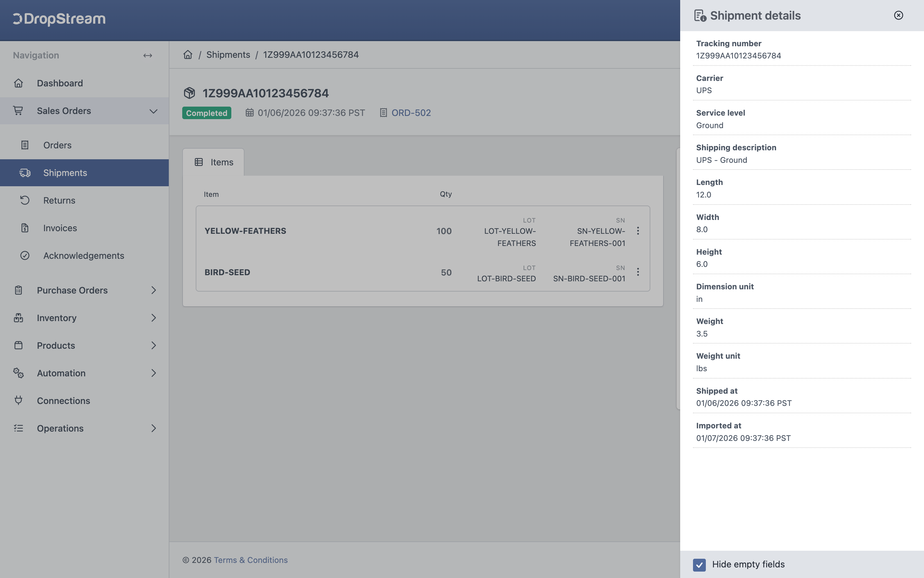
Task: Click the Operations list icon
Action: 18,428
